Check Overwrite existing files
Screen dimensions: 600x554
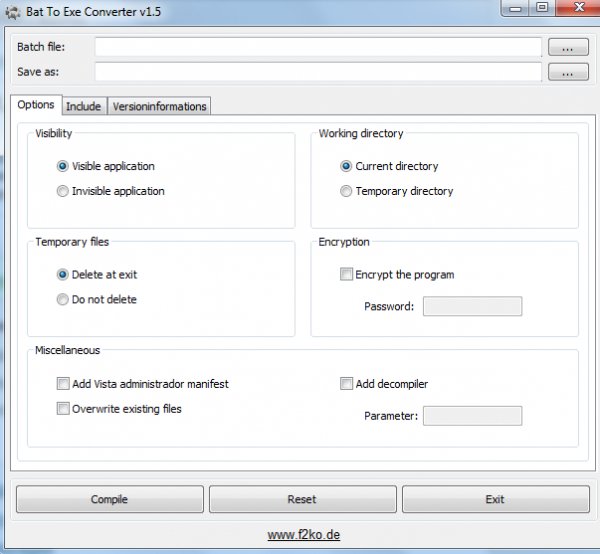pyautogui.click(x=63, y=408)
